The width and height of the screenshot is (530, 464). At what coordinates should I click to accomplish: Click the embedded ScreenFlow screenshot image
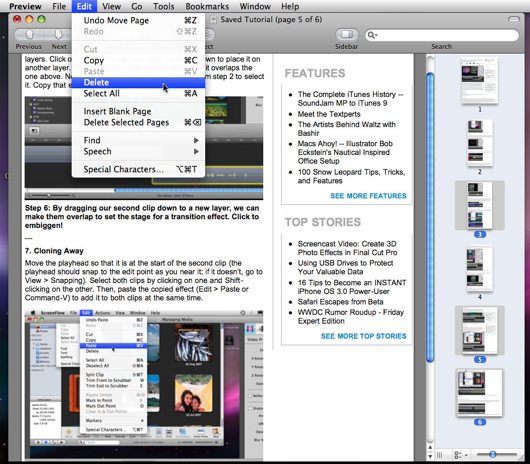click(x=144, y=384)
